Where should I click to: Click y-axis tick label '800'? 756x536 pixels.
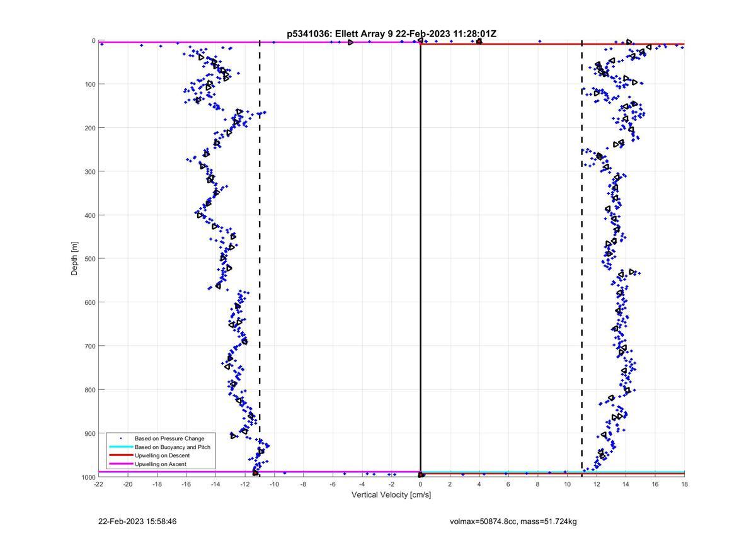tap(89, 390)
